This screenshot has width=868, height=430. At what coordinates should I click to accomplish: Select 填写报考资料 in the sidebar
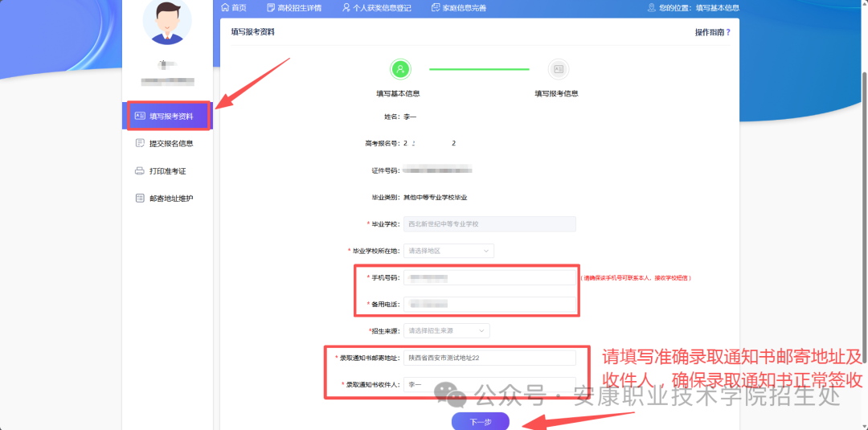click(169, 116)
